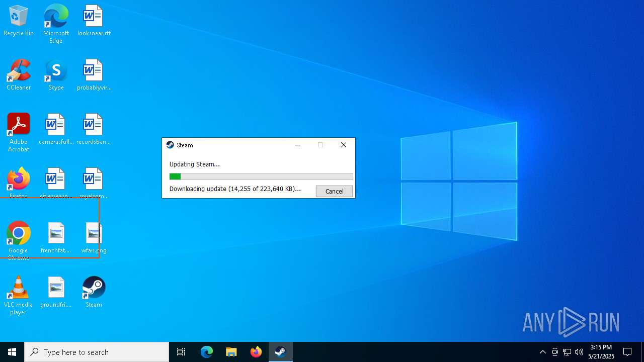
Task: Click the Show desktop strip
Action: point(642,352)
